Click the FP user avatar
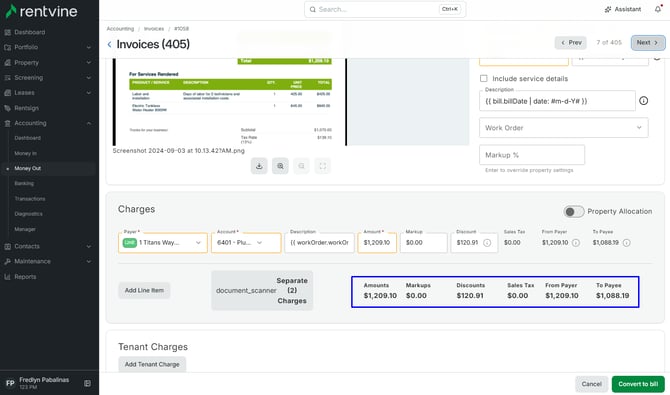 pos(10,383)
